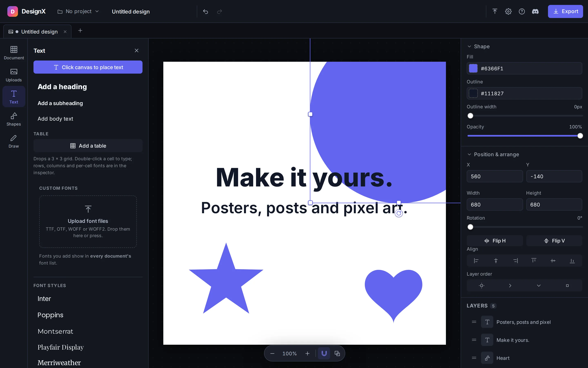The height and width of the screenshot is (368, 588).
Task: Open the Discord icon link
Action: point(535,11)
